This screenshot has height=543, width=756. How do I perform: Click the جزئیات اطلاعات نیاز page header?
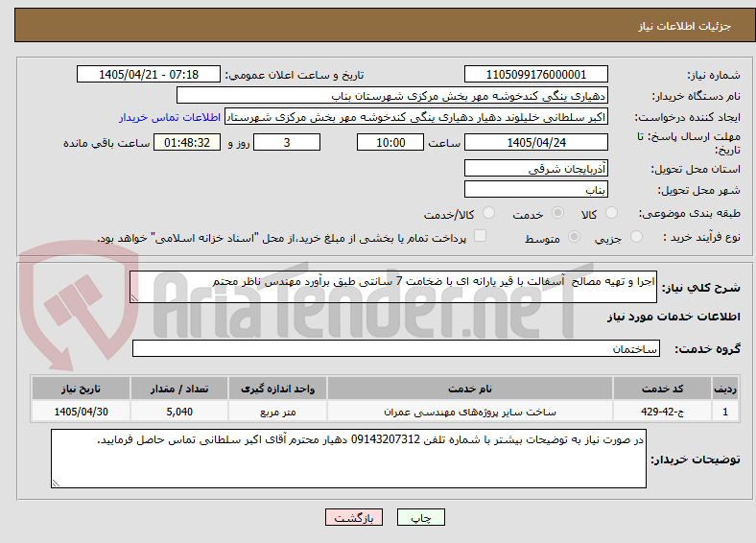tap(685, 26)
